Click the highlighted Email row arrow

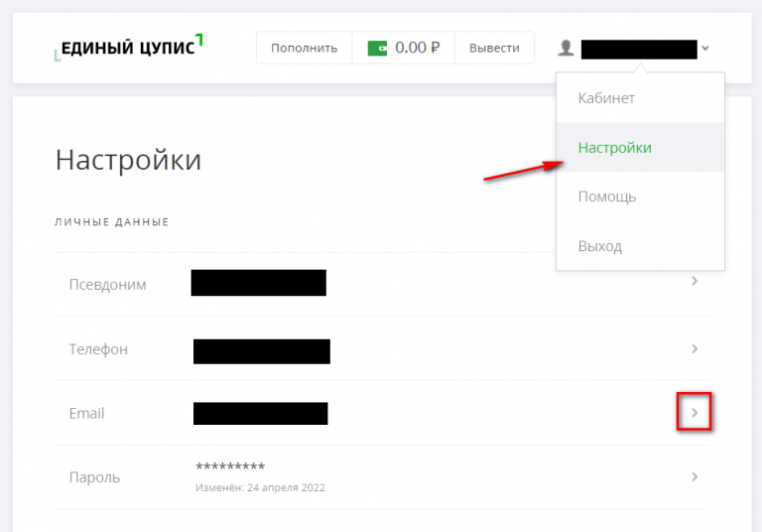[x=695, y=412]
